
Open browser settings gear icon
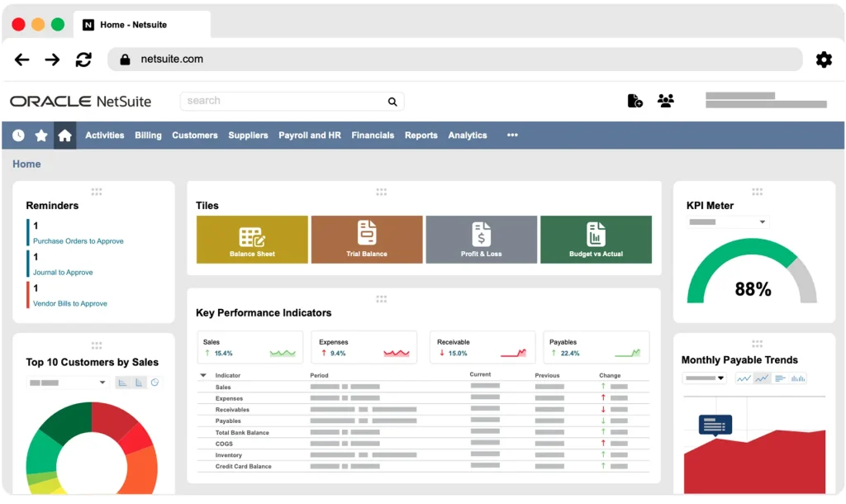pyautogui.click(x=824, y=59)
